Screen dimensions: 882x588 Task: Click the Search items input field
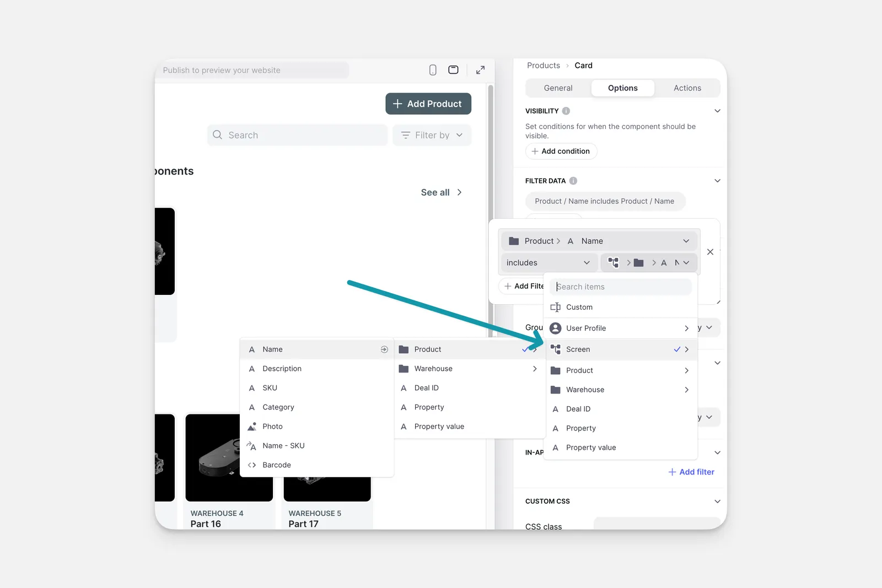pos(621,287)
